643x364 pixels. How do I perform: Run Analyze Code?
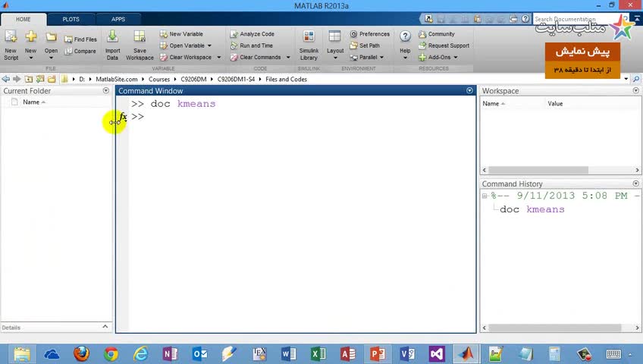pos(252,34)
